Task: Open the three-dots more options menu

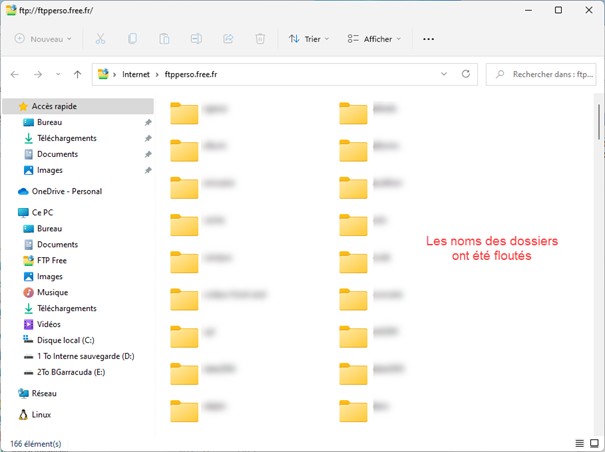Action: pos(428,39)
